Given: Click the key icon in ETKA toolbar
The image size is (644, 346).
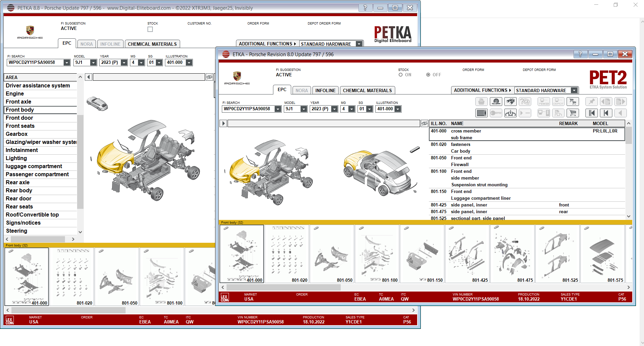Looking at the screenshot, I should click(x=496, y=113).
